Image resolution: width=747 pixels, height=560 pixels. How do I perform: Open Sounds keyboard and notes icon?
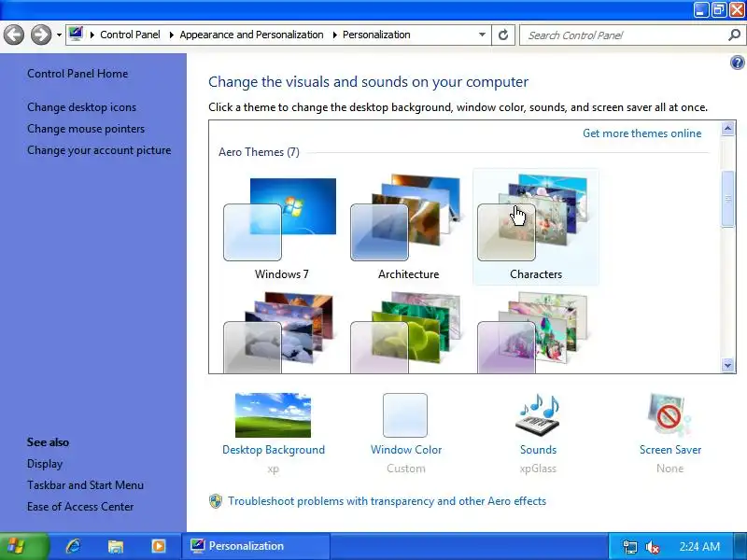click(x=538, y=414)
